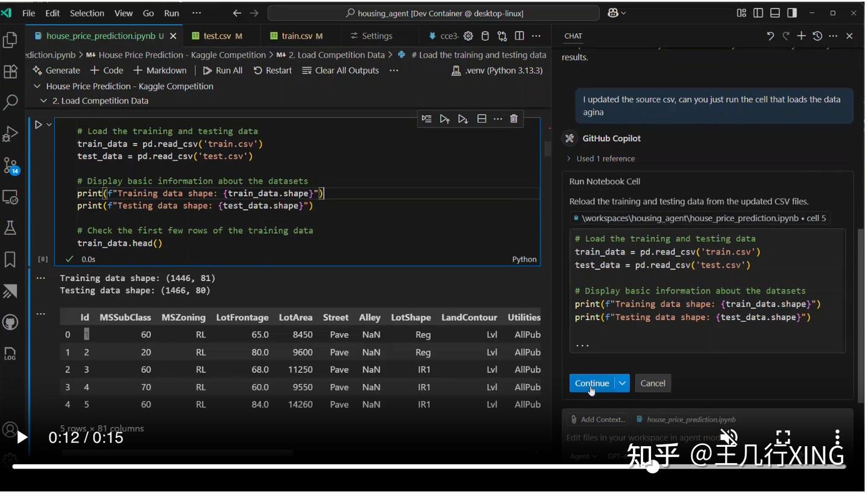Execute cell and below with run-below icon
The height and width of the screenshot is (492, 868).
[462, 119]
